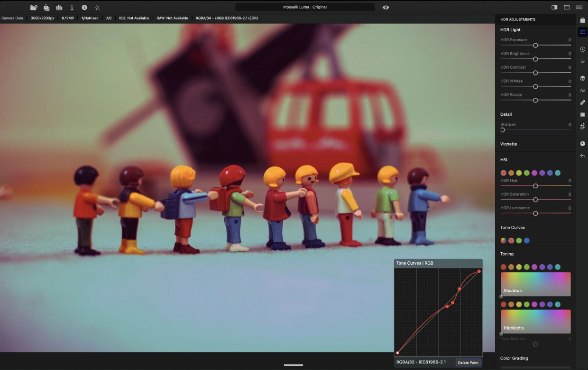Image resolution: width=588 pixels, height=370 pixels.
Task: Show the histogram icon in toolbar
Action: [x=59, y=8]
